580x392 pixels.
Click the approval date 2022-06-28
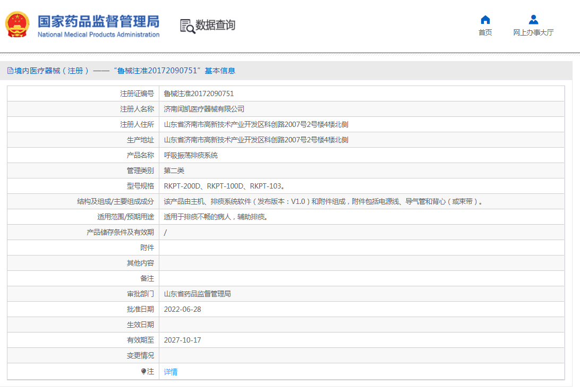[182, 309]
